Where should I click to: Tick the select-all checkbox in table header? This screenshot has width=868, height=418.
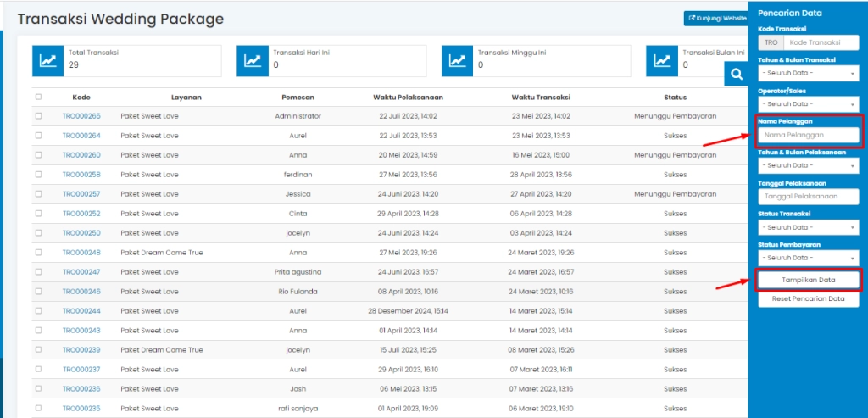pos(38,98)
